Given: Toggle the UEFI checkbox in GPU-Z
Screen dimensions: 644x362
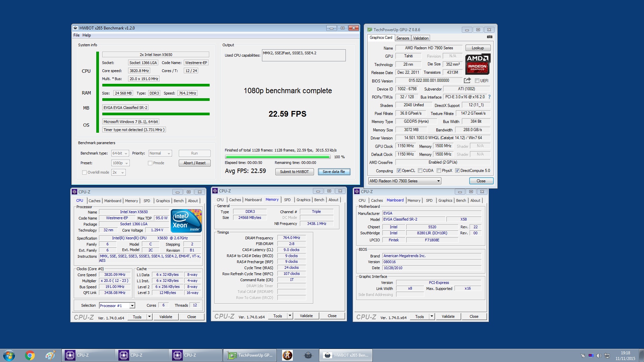Looking at the screenshot, I should pyautogui.click(x=477, y=81).
